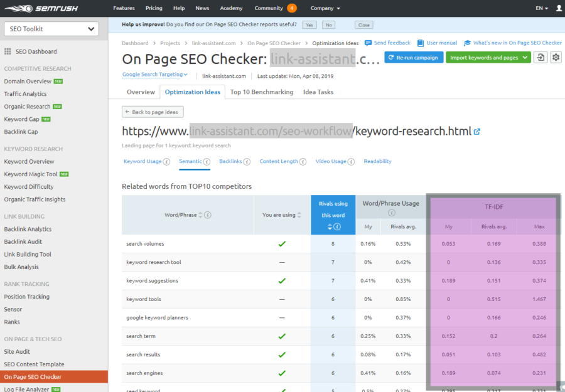Click the User manual book icon
565x392 pixels.
coord(421,43)
